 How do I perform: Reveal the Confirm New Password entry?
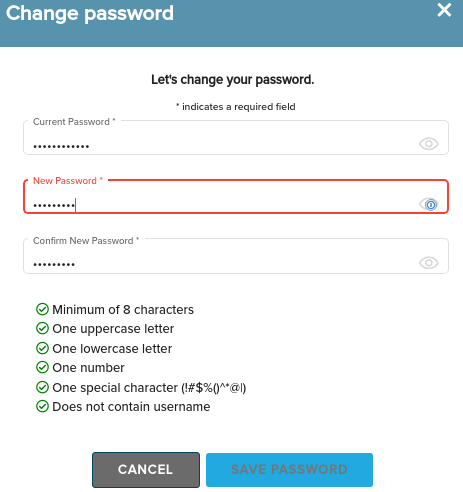428,263
